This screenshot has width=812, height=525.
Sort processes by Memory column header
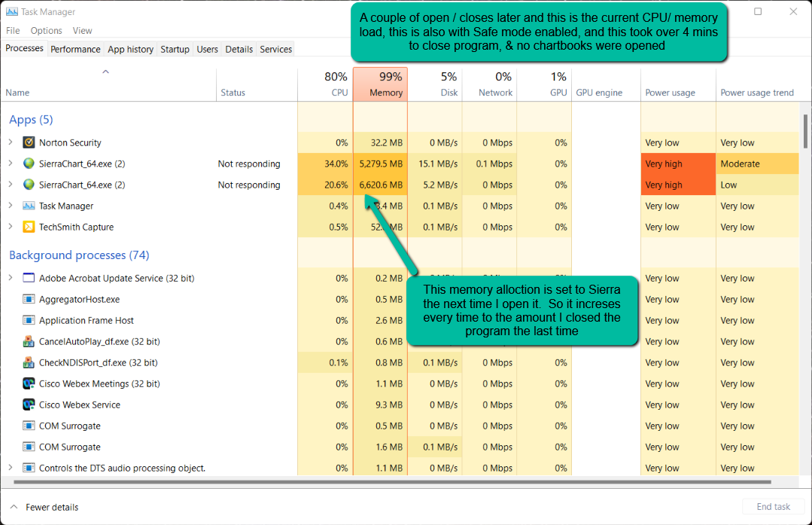[380, 84]
